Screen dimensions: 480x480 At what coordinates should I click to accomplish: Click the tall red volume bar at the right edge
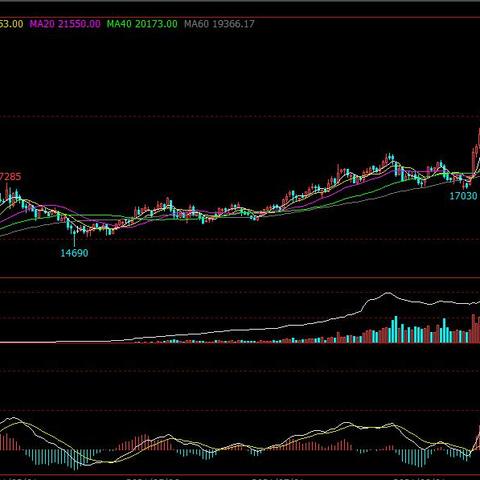point(473,328)
